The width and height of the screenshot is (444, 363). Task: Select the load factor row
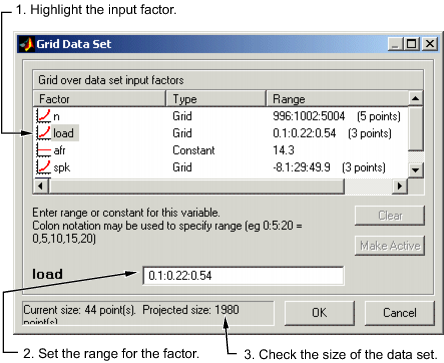(x=220, y=133)
